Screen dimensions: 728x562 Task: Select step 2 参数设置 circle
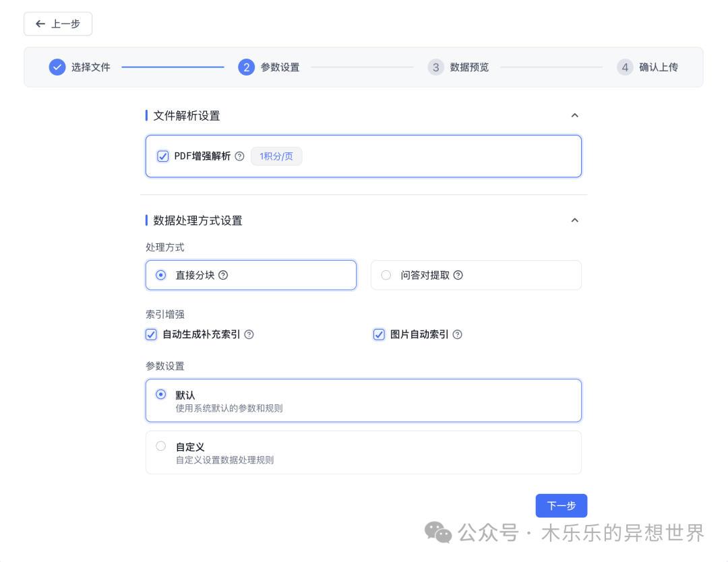pos(247,67)
